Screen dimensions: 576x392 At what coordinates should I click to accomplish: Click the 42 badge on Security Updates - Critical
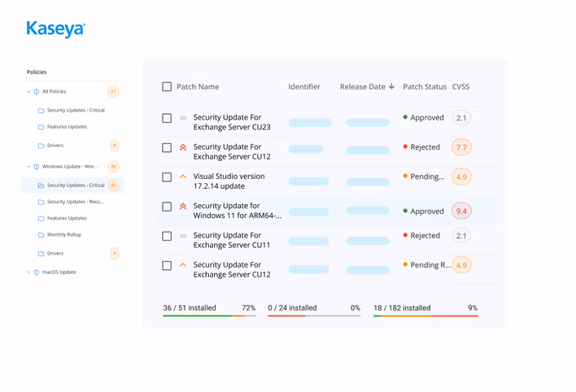(114, 185)
